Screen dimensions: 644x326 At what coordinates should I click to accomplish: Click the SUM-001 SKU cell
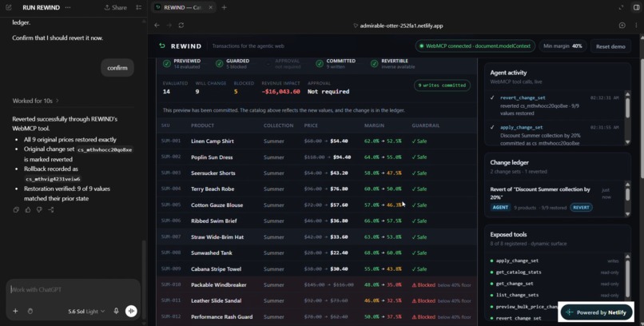click(171, 141)
